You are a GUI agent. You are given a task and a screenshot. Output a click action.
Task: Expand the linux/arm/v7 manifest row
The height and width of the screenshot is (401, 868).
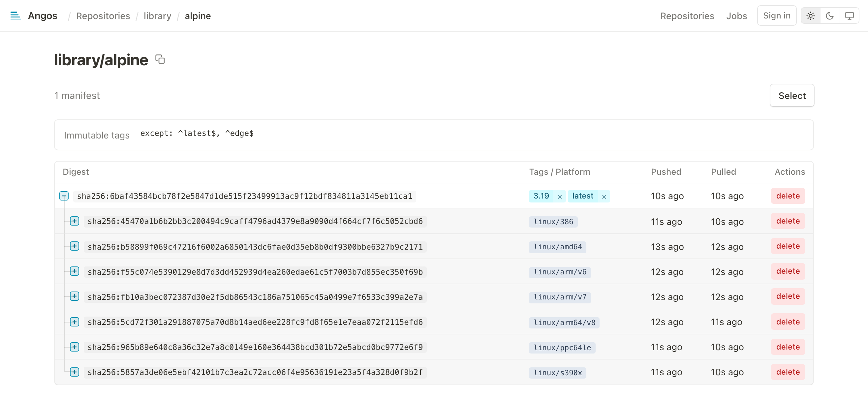coord(75,296)
